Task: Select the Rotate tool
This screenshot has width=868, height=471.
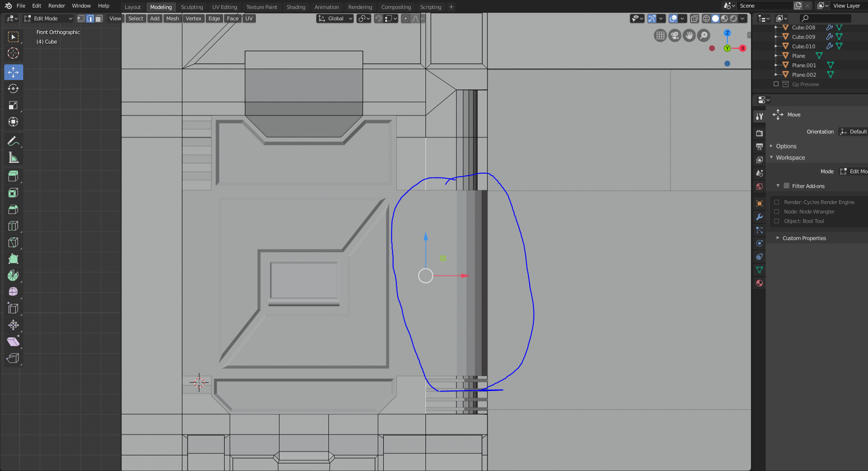Action: point(13,89)
